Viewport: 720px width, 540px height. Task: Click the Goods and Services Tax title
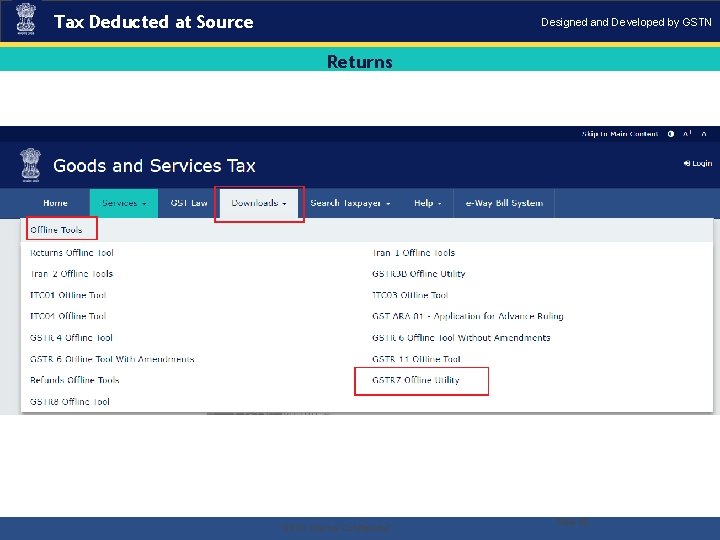[x=154, y=165]
